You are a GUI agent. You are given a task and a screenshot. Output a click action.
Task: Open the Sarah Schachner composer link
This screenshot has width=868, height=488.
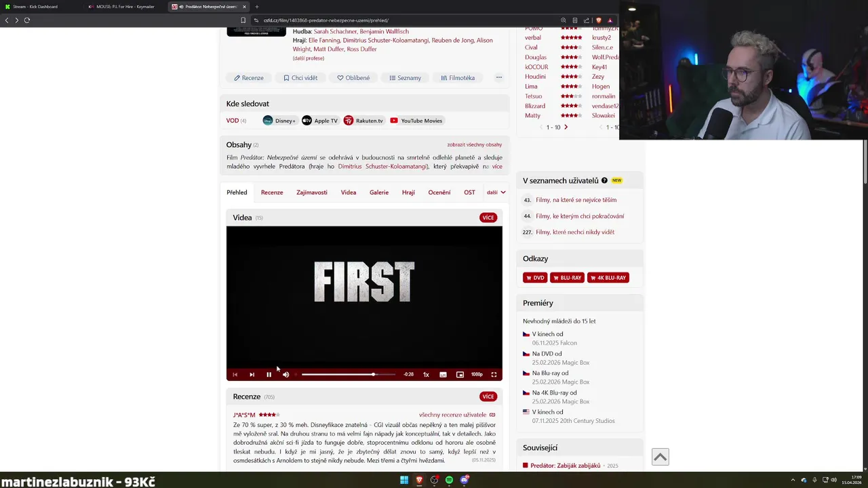335,31
